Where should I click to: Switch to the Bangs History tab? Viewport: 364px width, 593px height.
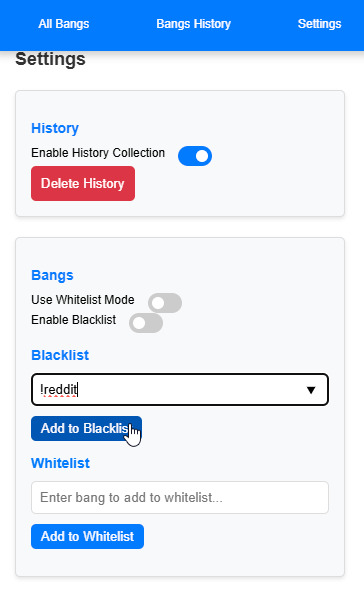[193, 24]
